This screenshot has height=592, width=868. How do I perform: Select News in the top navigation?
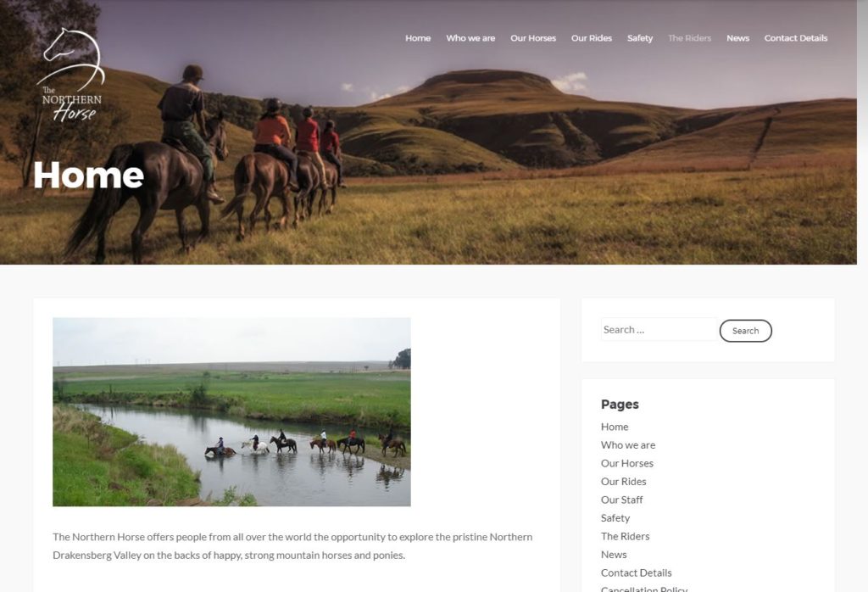(x=738, y=38)
